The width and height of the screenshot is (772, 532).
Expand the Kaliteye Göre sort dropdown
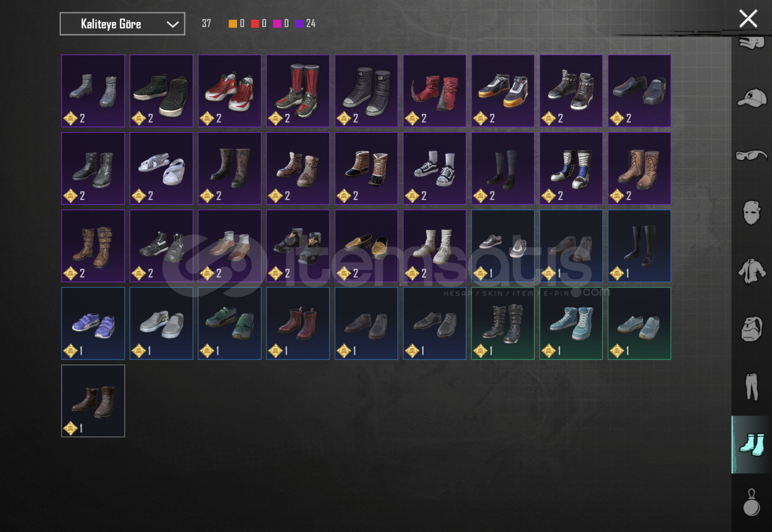pyautogui.click(x=122, y=24)
